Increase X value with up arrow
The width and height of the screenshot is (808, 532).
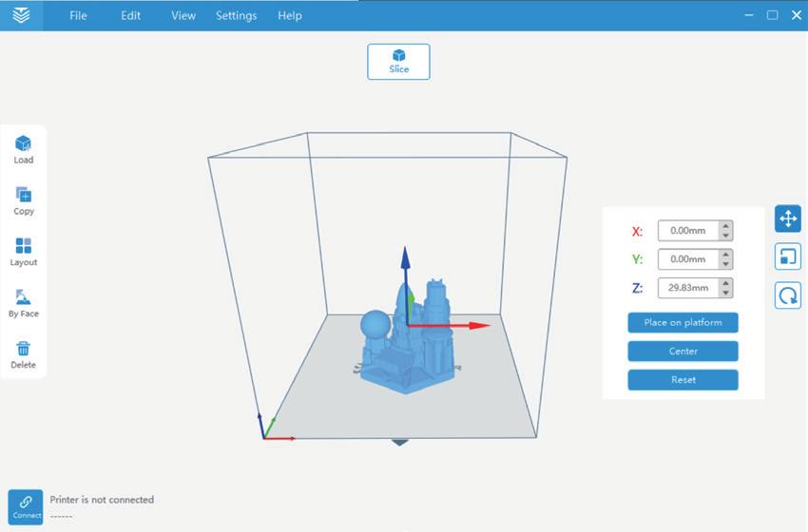(x=725, y=226)
